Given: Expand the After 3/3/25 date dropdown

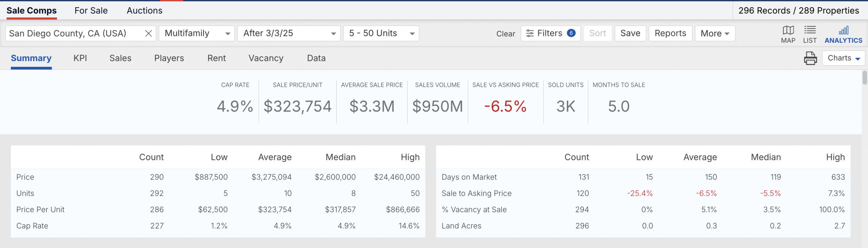Looking at the screenshot, I should pyautogui.click(x=289, y=34).
